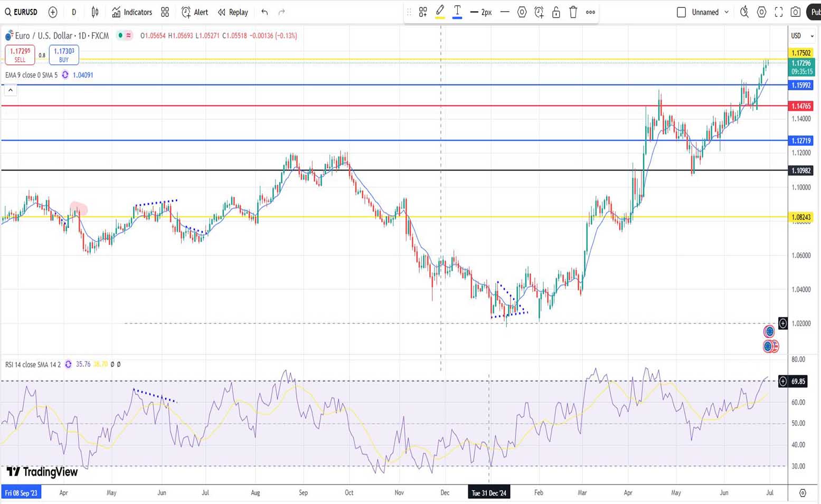821x504 pixels.
Task: Click the compare or add symbol plus icon
Action: [x=53, y=12]
